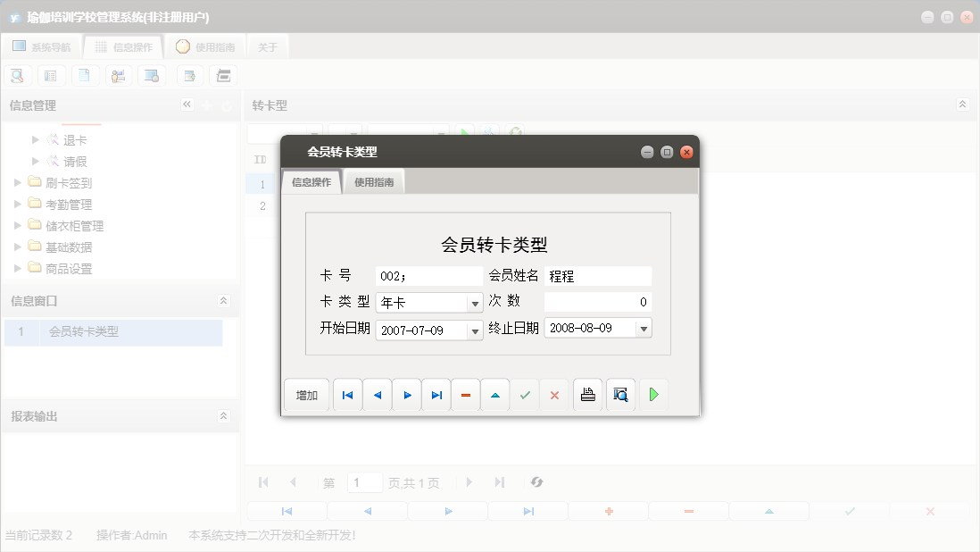Open the card report icon in the toolbar
980x552 pixels.
point(51,75)
